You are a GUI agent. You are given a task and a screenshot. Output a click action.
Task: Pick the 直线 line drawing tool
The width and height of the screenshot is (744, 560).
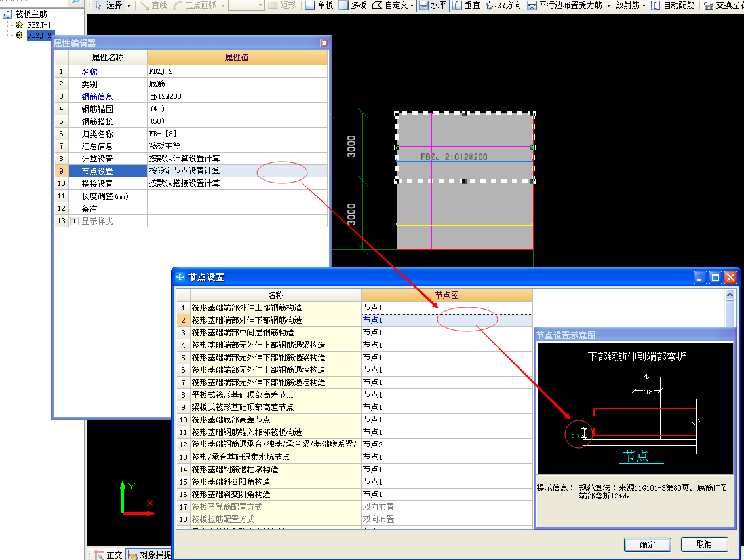(155, 5)
